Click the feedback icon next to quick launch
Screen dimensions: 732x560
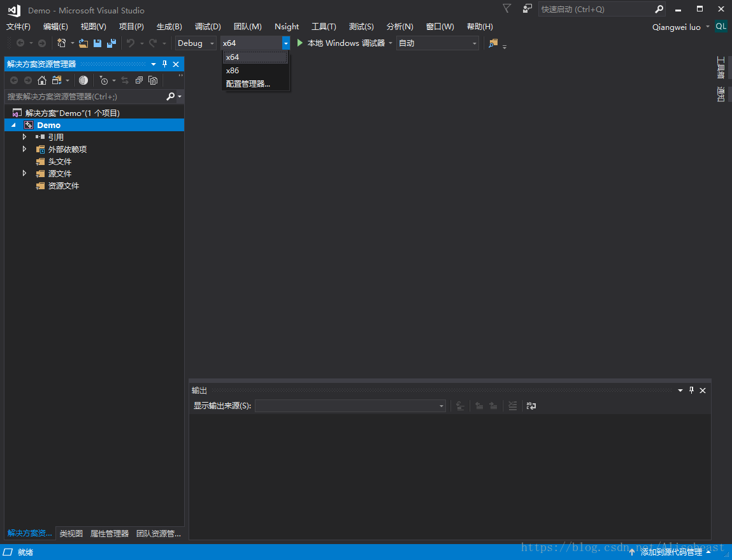(x=527, y=8)
